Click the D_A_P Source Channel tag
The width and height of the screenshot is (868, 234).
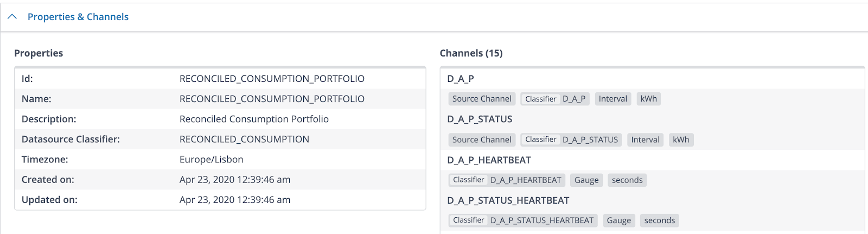(x=482, y=99)
